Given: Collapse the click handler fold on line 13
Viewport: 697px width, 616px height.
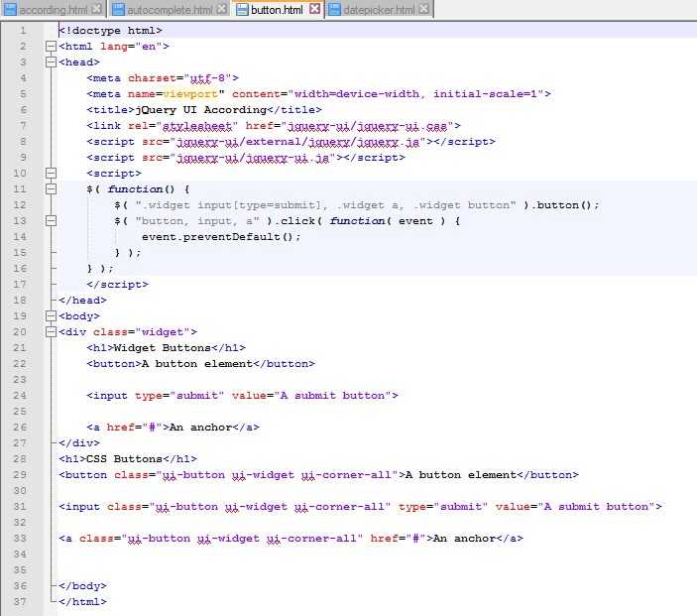Looking at the screenshot, I should click(52, 220).
